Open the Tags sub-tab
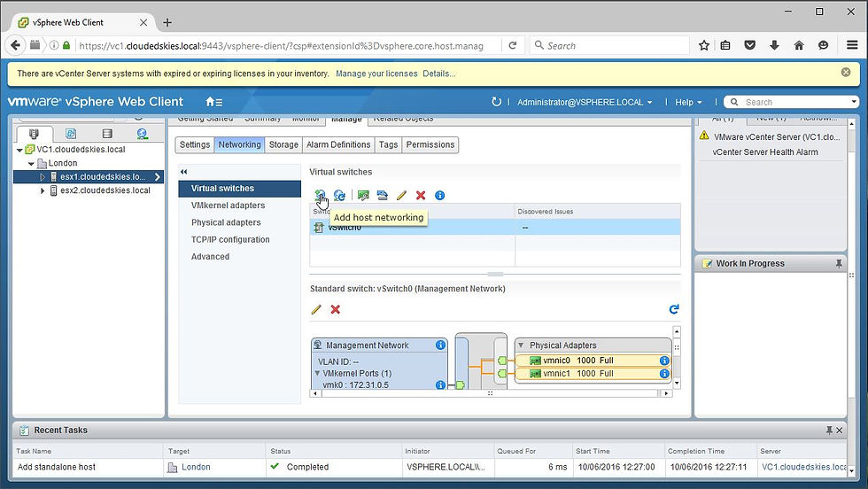 click(388, 144)
